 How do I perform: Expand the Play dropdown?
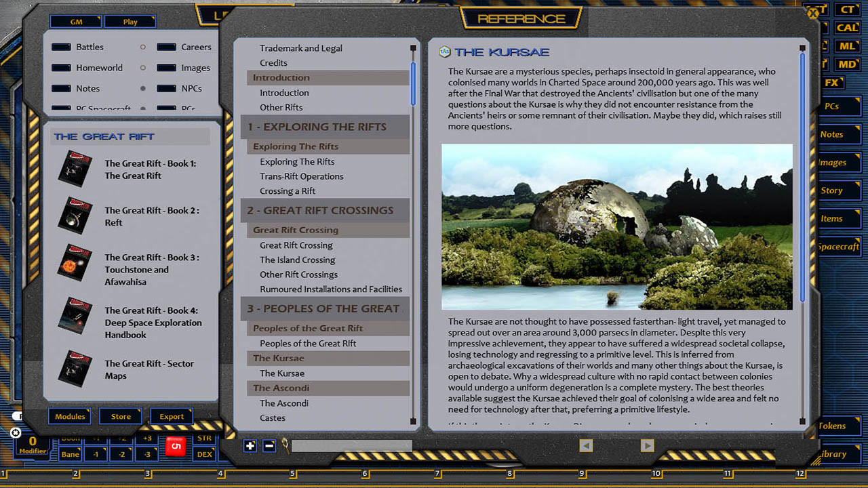coord(130,21)
